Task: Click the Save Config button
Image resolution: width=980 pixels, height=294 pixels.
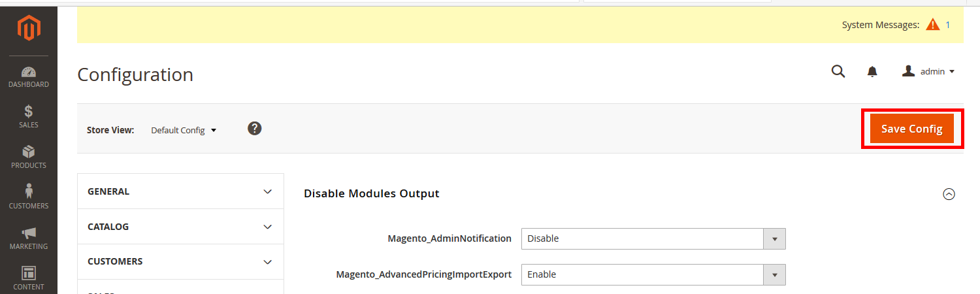Action: [x=911, y=129]
